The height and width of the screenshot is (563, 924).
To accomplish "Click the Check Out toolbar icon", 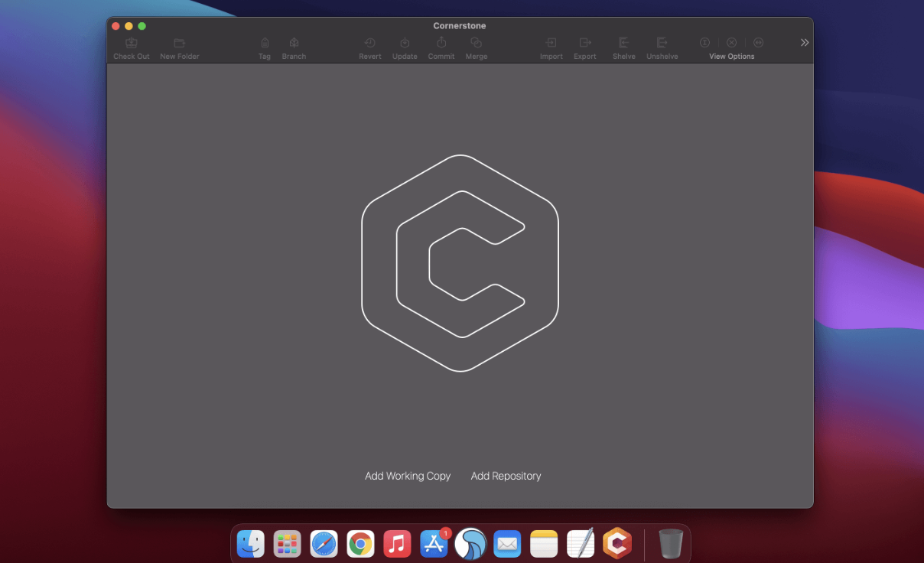I will tap(132, 44).
